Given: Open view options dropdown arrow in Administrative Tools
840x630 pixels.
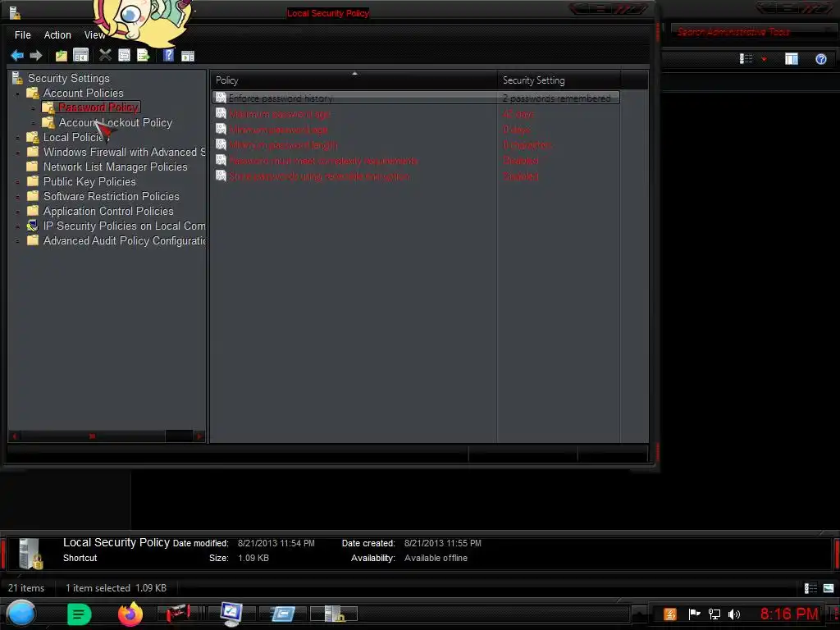Looking at the screenshot, I should 764,59.
